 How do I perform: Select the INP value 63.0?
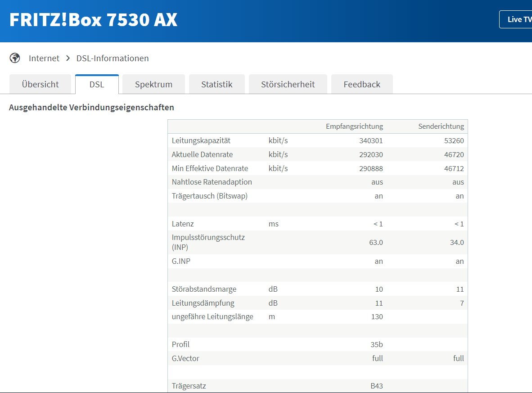[x=376, y=242]
